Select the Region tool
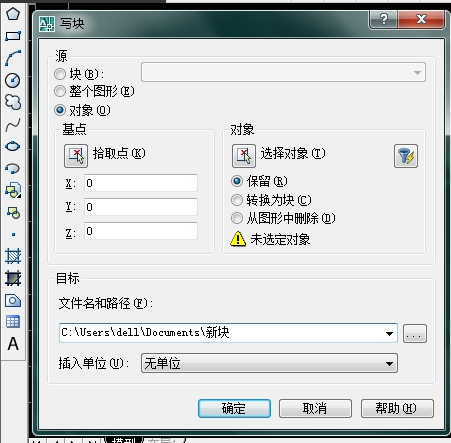Viewport: 451px width, 443px height. pos(13,300)
